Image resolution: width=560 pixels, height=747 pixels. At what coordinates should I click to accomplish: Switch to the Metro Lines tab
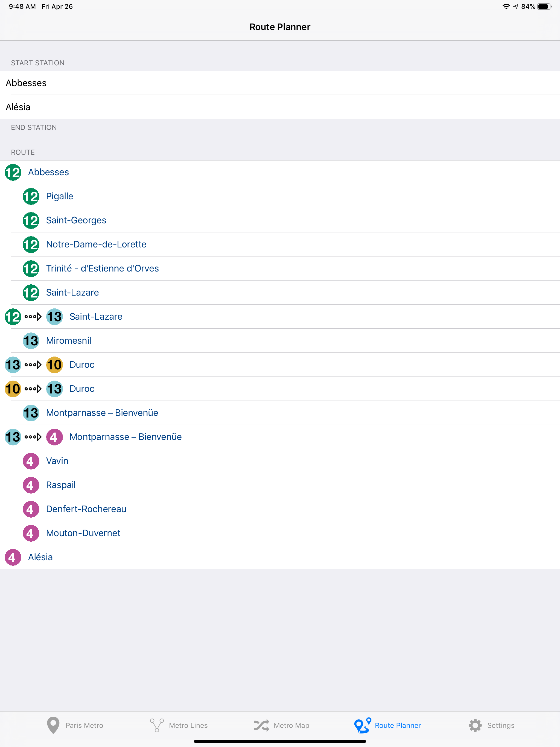pyautogui.click(x=179, y=725)
